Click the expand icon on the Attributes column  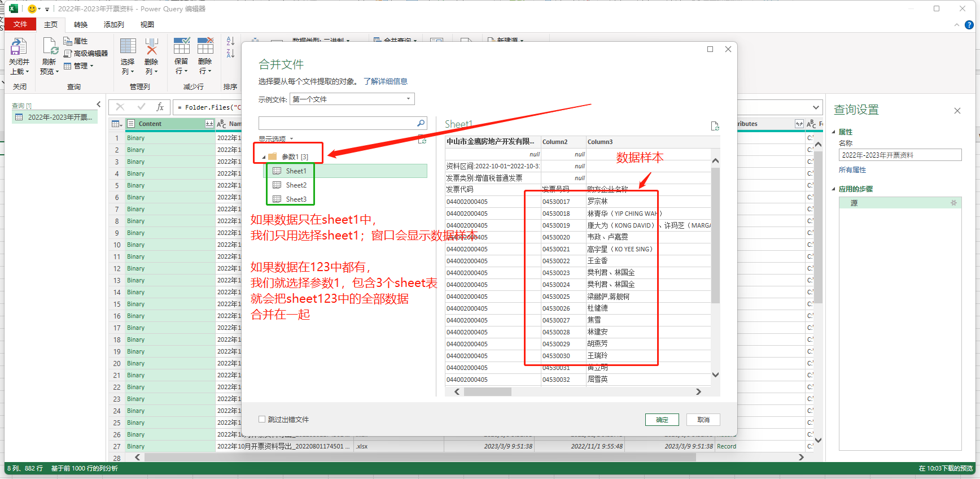point(799,124)
